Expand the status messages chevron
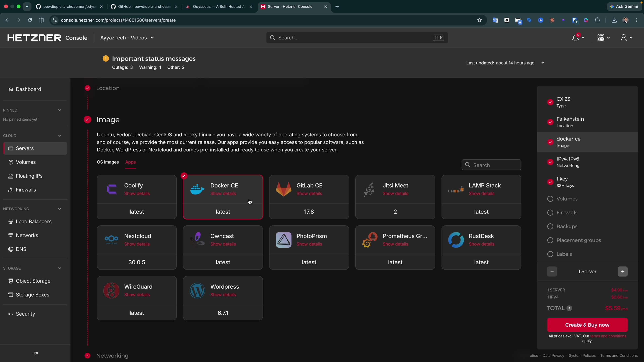This screenshot has height=362, width=644. (543, 63)
